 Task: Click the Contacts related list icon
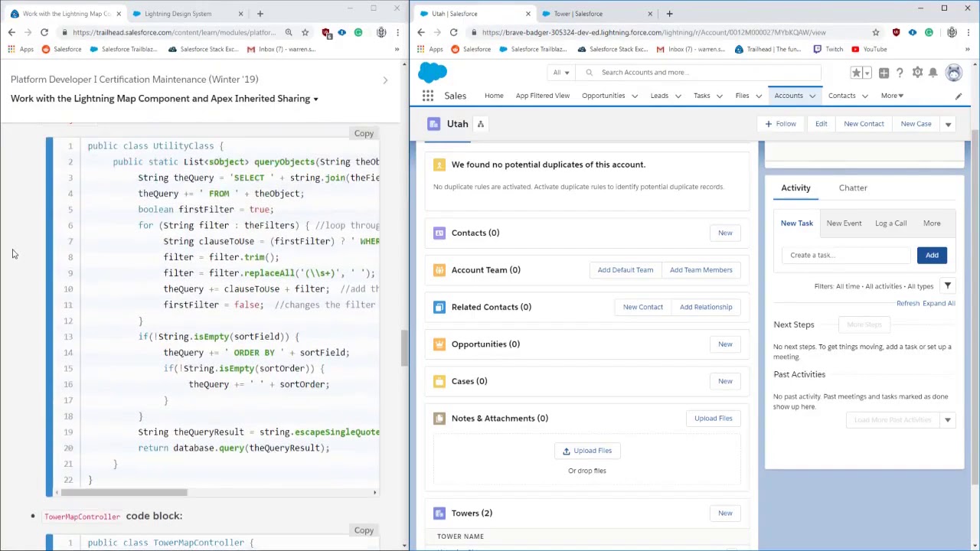pyautogui.click(x=439, y=233)
